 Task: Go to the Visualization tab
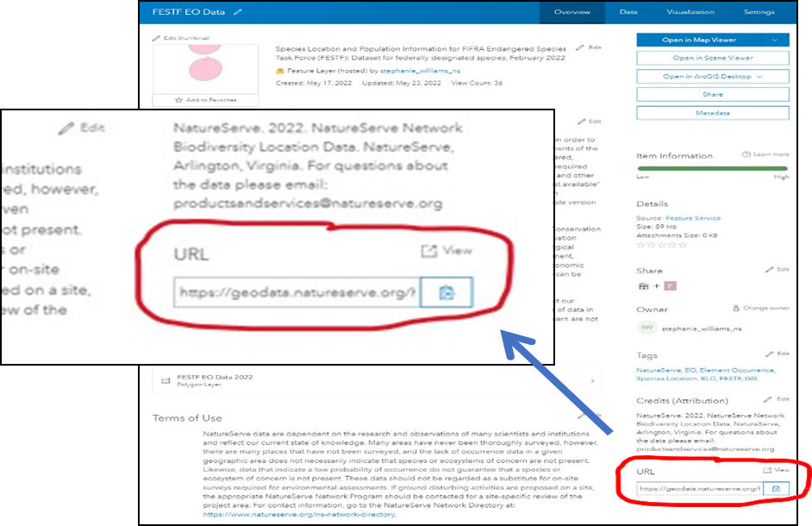pyautogui.click(x=690, y=12)
